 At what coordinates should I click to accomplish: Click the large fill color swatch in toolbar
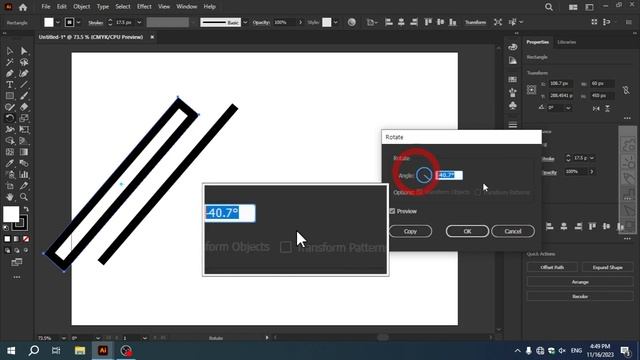pos(11,214)
